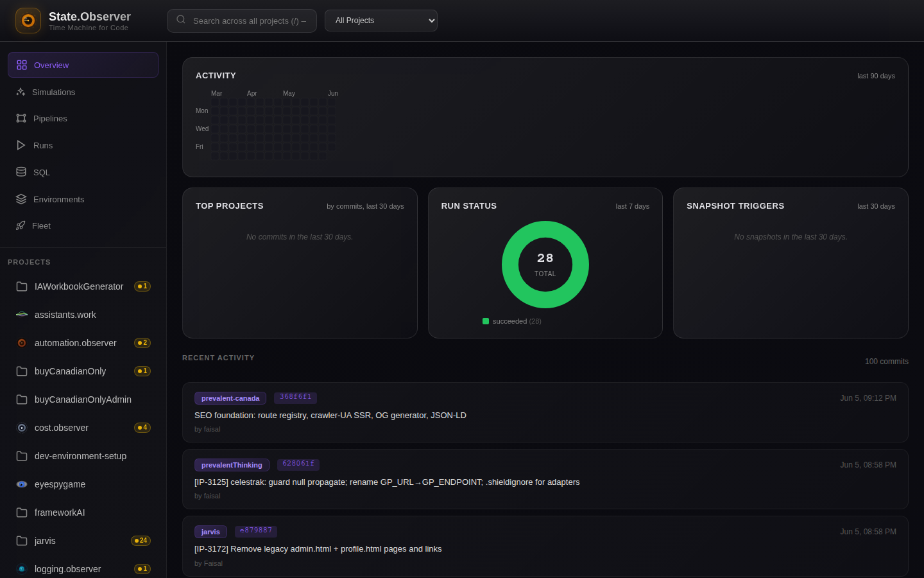This screenshot has height=578, width=924.
Task: Open commit hash 368f6f1
Action: pyautogui.click(x=295, y=397)
